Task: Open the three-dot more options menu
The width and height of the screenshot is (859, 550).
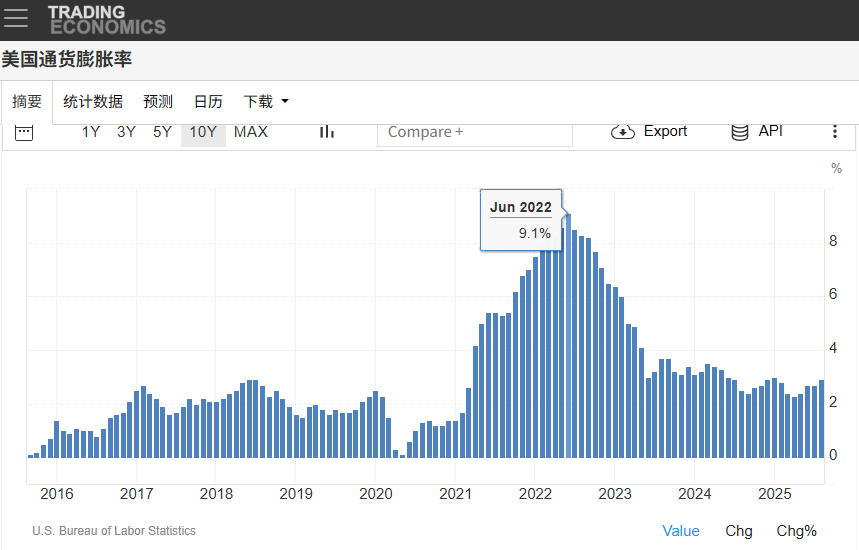Action: point(835,132)
